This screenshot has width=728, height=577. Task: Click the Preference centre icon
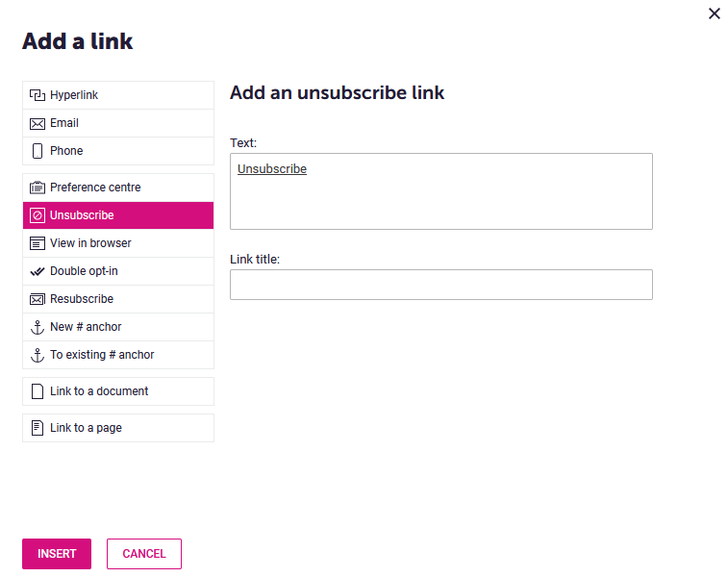point(38,188)
